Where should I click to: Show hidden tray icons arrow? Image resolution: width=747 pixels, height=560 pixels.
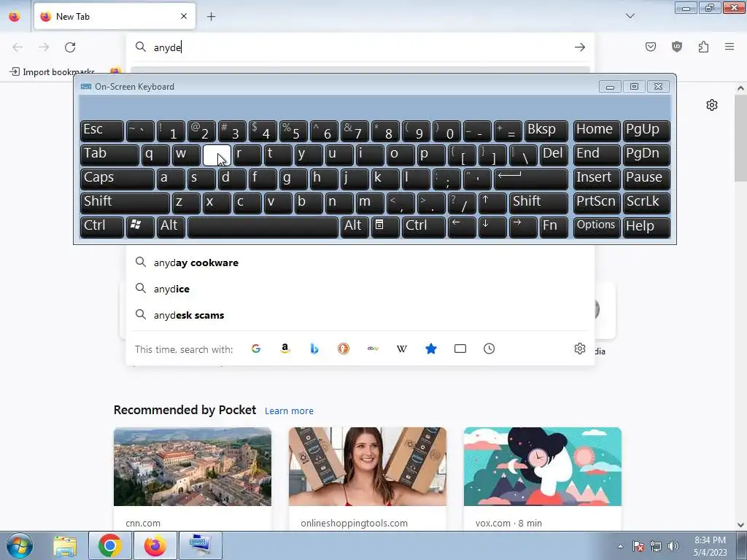tap(620, 546)
